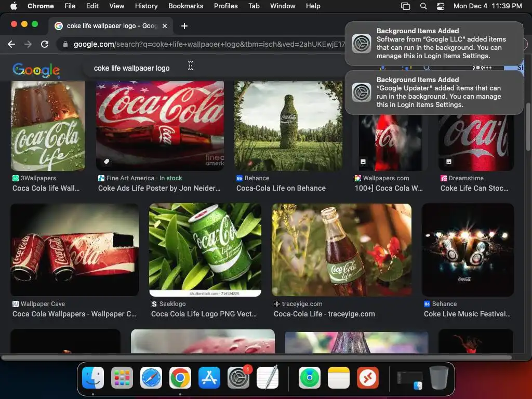Viewport: 532px width, 399px height.
Task: Open the Edit menu
Action: [x=92, y=6]
